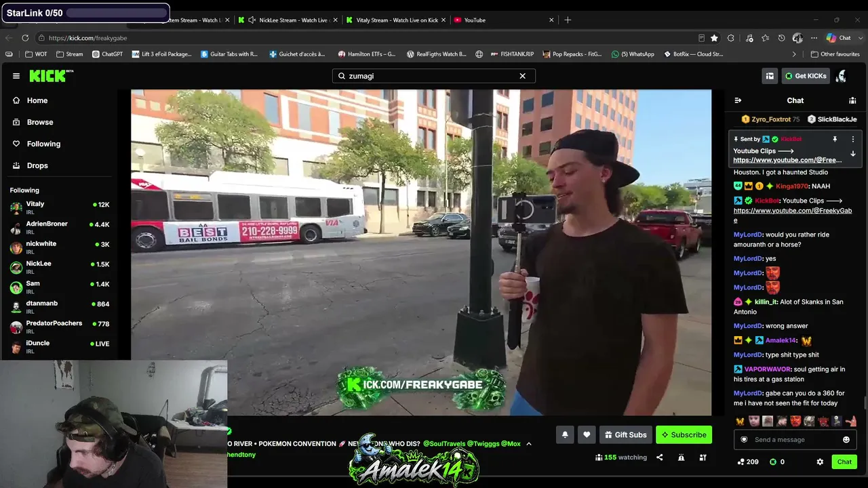Open the ChatGPT bookmark

(x=107, y=54)
